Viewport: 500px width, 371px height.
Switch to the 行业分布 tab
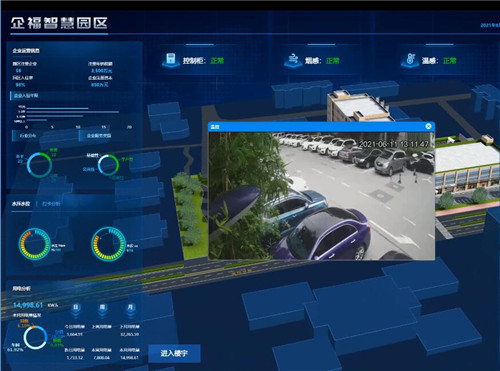click(x=28, y=136)
